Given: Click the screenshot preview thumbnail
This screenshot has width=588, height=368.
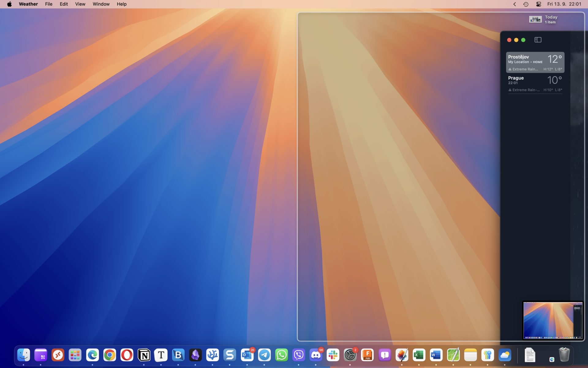Looking at the screenshot, I should [552, 320].
